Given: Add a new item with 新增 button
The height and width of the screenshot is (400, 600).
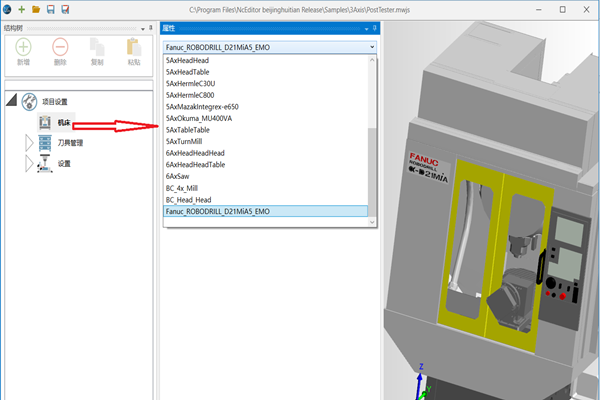Looking at the screenshot, I should (23, 52).
